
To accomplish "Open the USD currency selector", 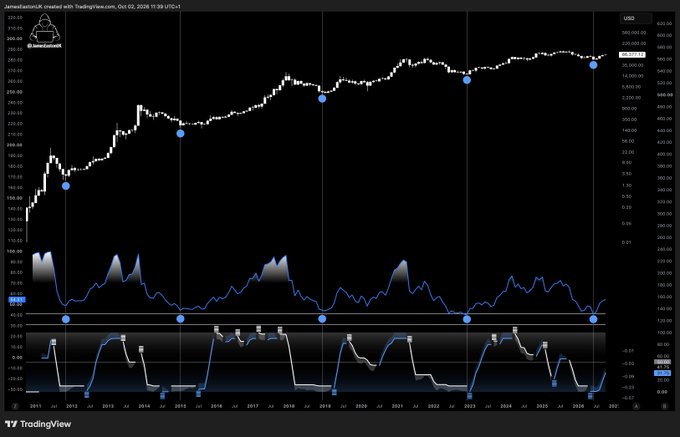I will click(635, 18).
